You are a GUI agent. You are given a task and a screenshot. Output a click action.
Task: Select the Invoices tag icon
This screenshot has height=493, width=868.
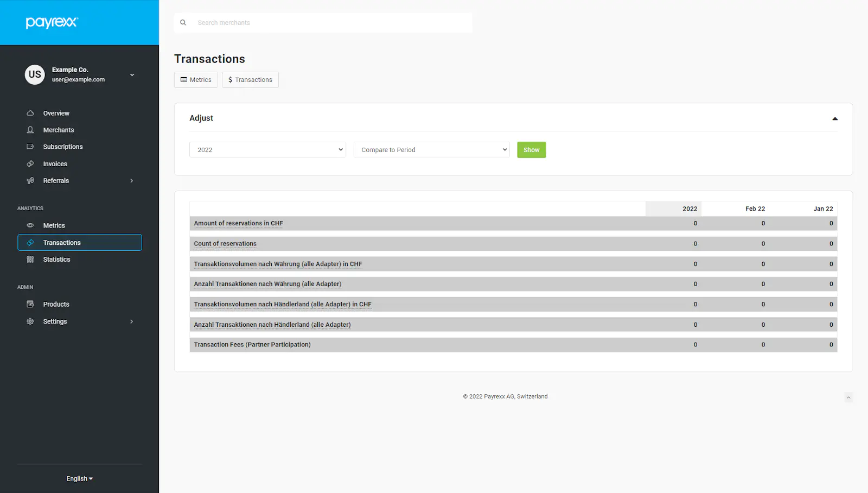pyautogui.click(x=30, y=163)
